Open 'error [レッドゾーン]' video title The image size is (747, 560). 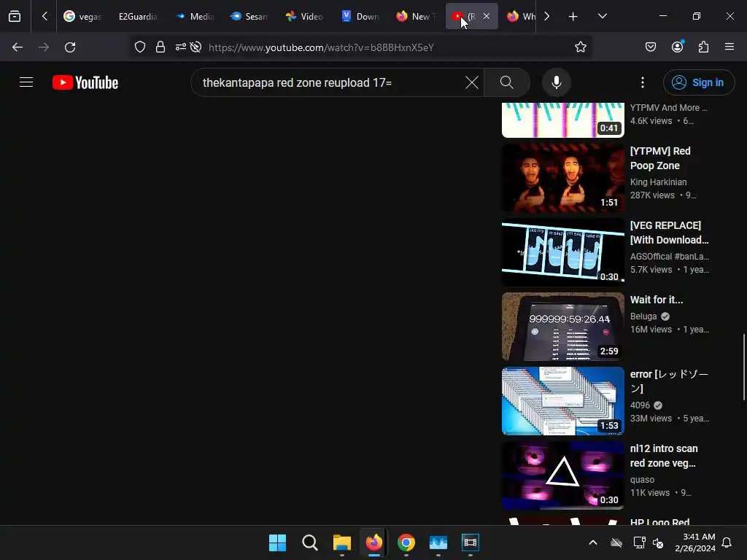[x=670, y=381]
